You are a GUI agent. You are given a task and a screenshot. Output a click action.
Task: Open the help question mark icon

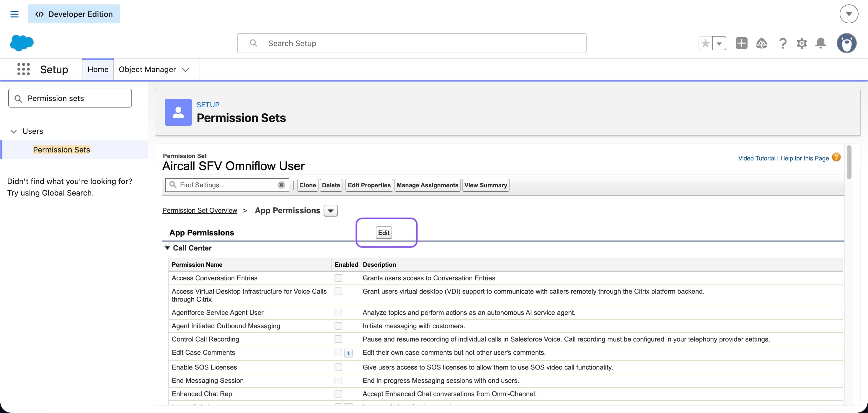[782, 43]
